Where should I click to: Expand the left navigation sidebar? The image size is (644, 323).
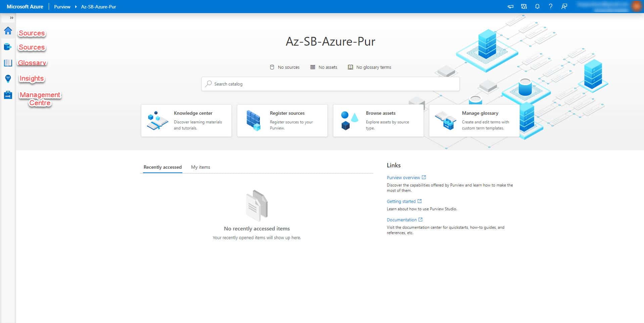11,18
